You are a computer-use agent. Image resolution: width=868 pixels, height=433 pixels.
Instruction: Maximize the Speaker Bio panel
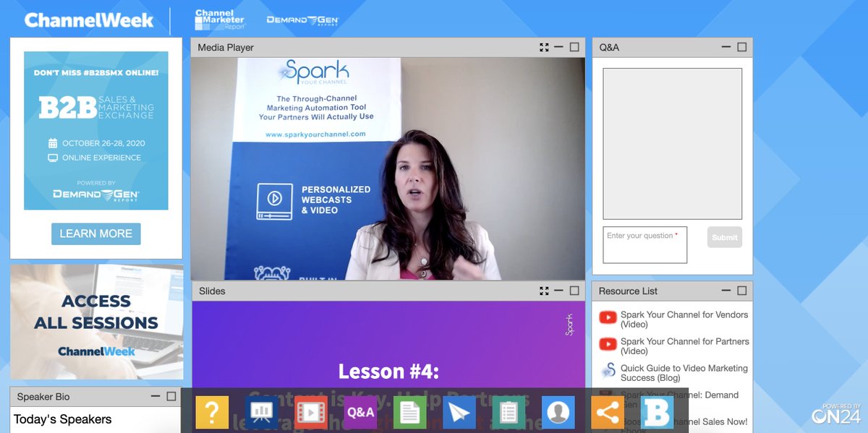(171, 397)
